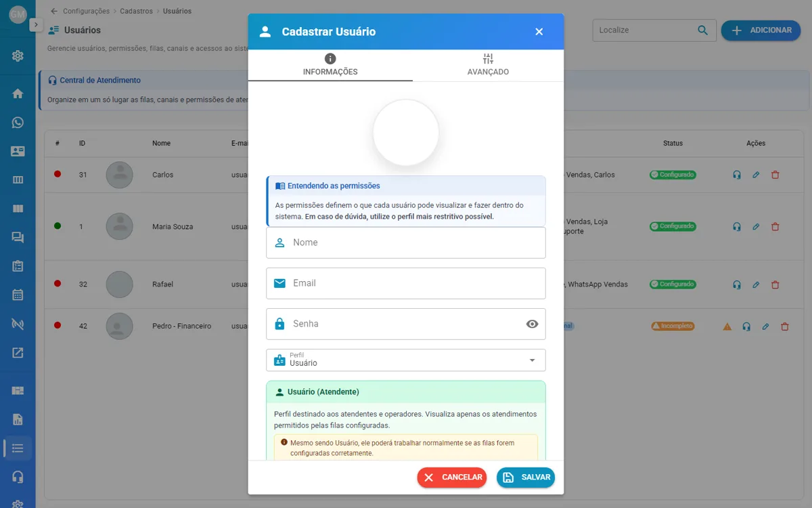Close the Cadastrar Usuário dialog
The image size is (812, 508).
click(x=539, y=32)
